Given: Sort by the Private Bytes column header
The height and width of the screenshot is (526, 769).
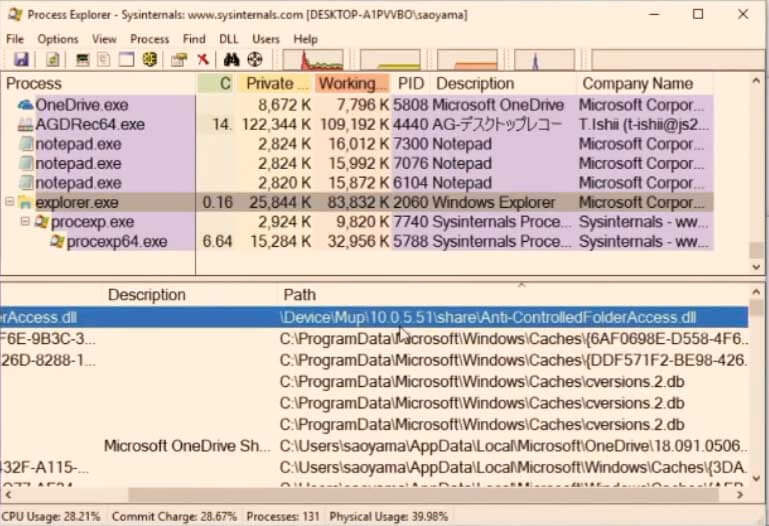Looking at the screenshot, I should (276, 83).
